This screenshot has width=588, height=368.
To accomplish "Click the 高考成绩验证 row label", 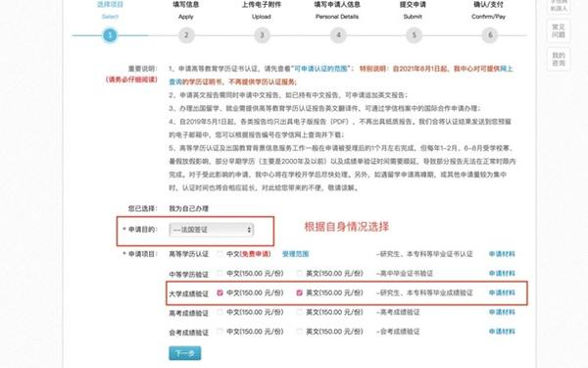I will [188, 313].
